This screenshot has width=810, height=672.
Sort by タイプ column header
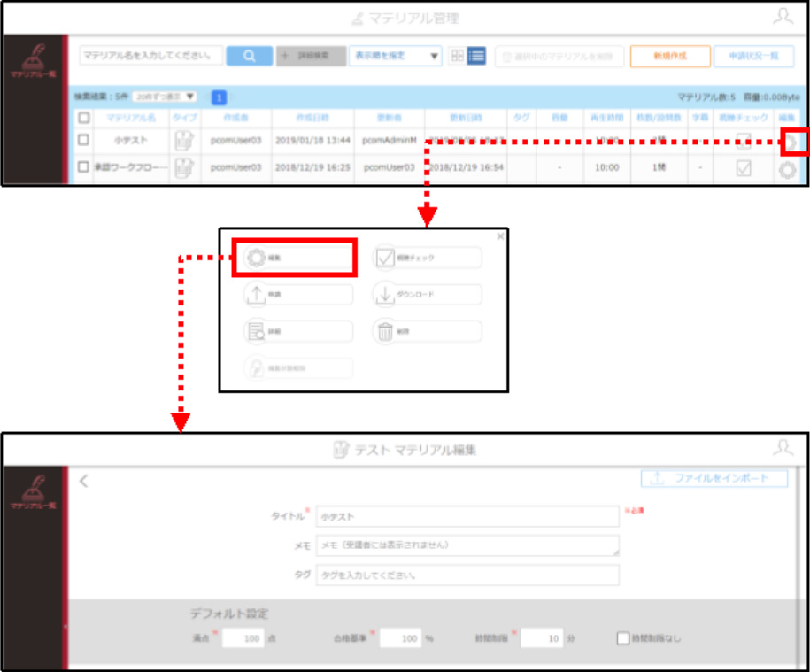pyautogui.click(x=185, y=118)
